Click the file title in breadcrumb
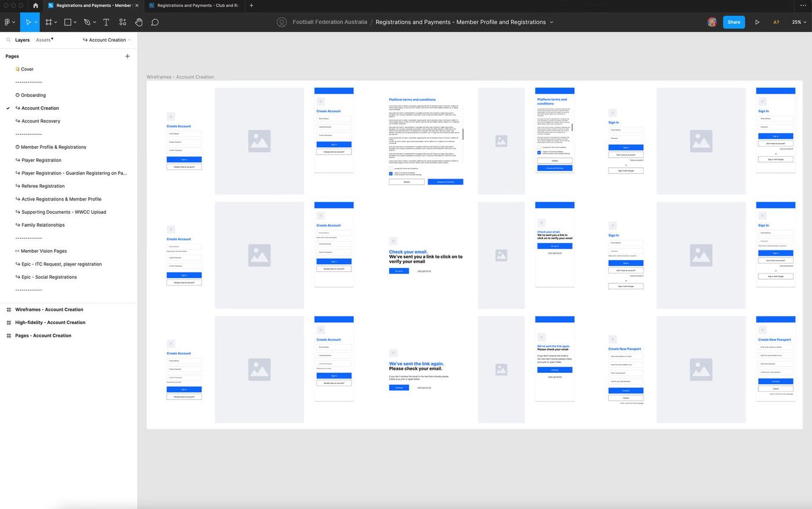Viewport: 812px width, 509px height. click(x=461, y=22)
